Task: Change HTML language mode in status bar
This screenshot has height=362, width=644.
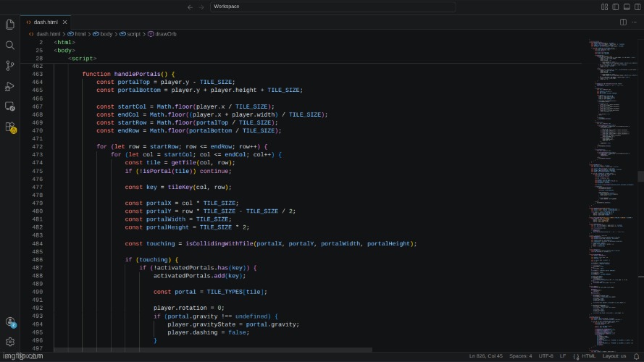Action: click(588, 355)
